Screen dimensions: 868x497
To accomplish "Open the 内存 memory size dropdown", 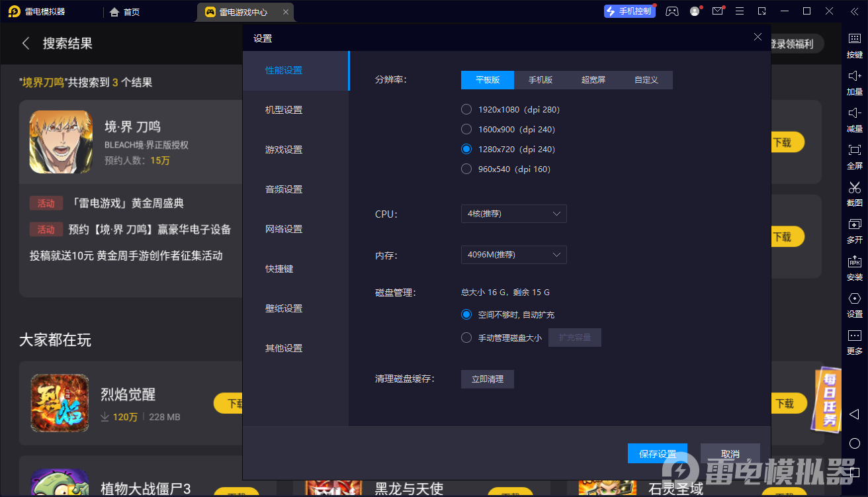I will point(513,255).
